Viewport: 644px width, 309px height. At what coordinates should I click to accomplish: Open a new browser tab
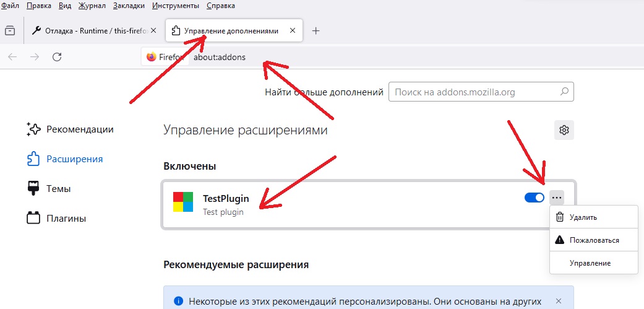click(316, 31)
